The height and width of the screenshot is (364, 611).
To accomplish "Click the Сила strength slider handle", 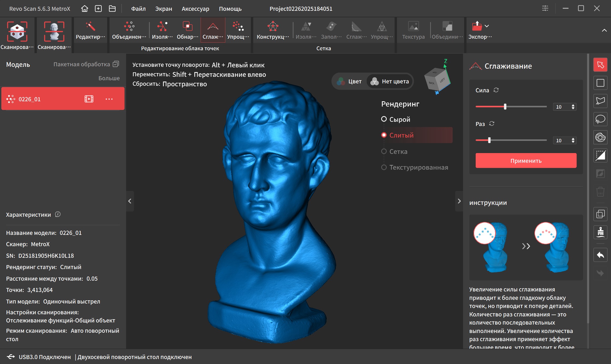I will 505,107.
